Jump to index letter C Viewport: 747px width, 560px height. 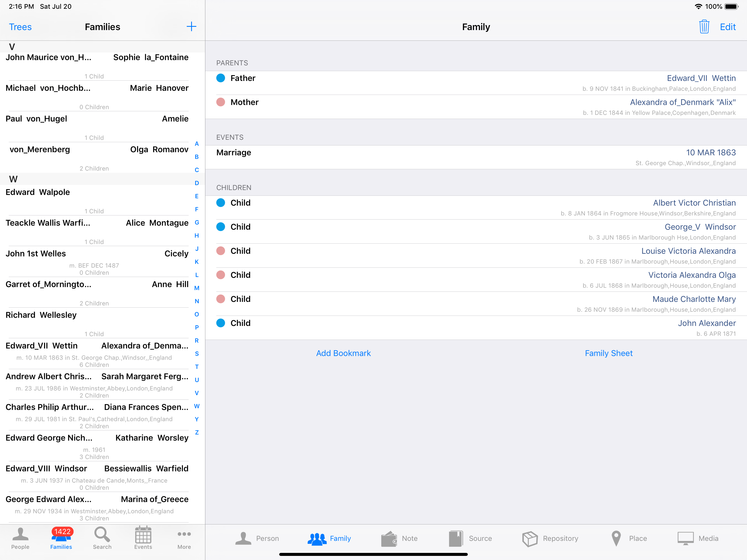tap(197, 170)
